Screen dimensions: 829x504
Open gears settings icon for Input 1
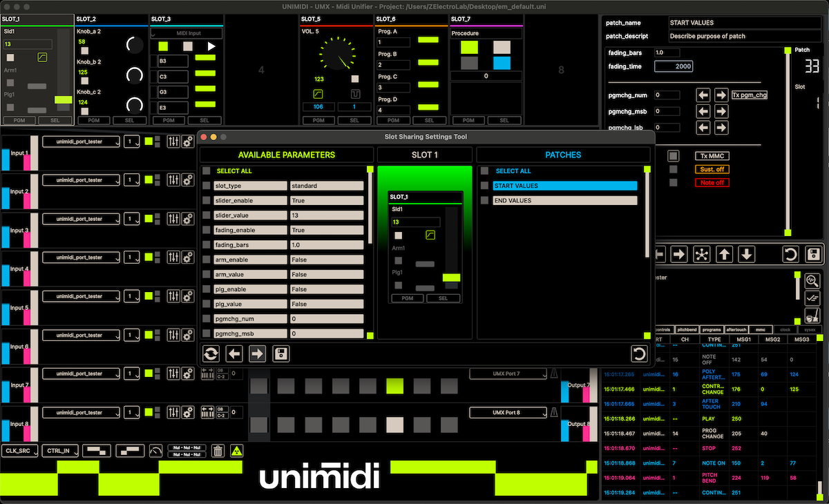(187, 142)
